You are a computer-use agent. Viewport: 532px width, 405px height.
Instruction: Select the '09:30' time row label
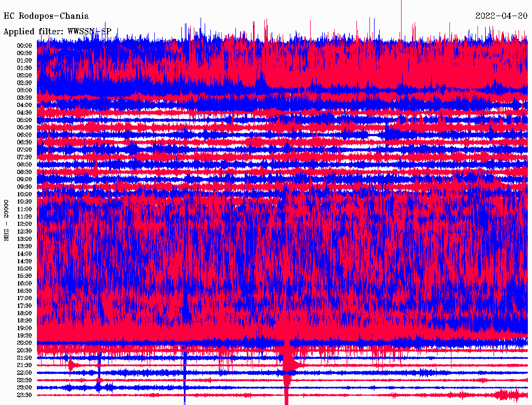pyautogui.click(x=24, y=187)
